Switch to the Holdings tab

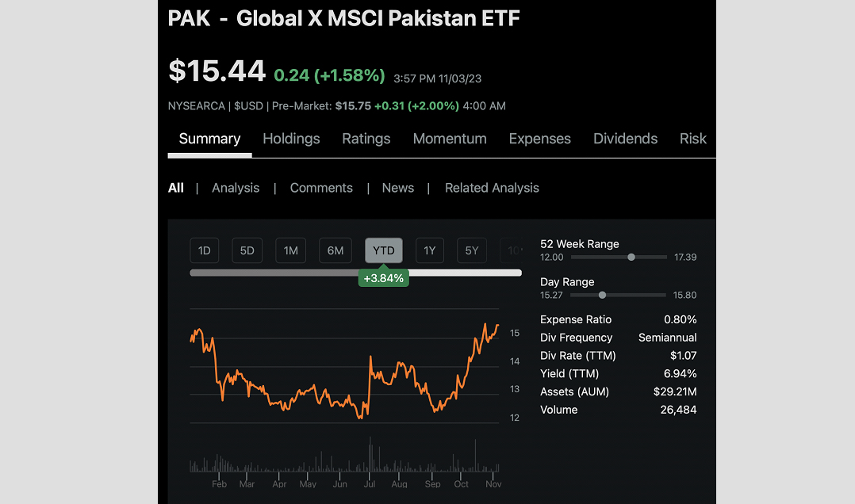pyautogui.click(x=291, y=139)
